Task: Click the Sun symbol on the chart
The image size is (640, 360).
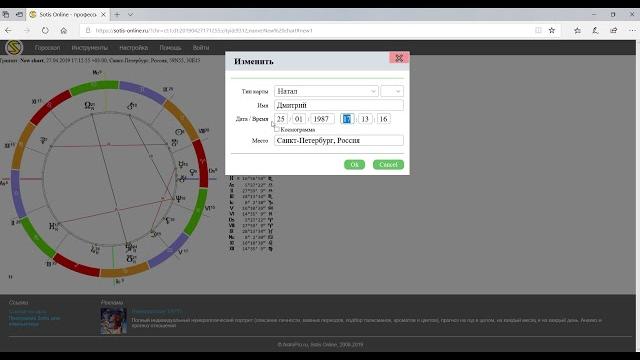Action: coord(178,132)
